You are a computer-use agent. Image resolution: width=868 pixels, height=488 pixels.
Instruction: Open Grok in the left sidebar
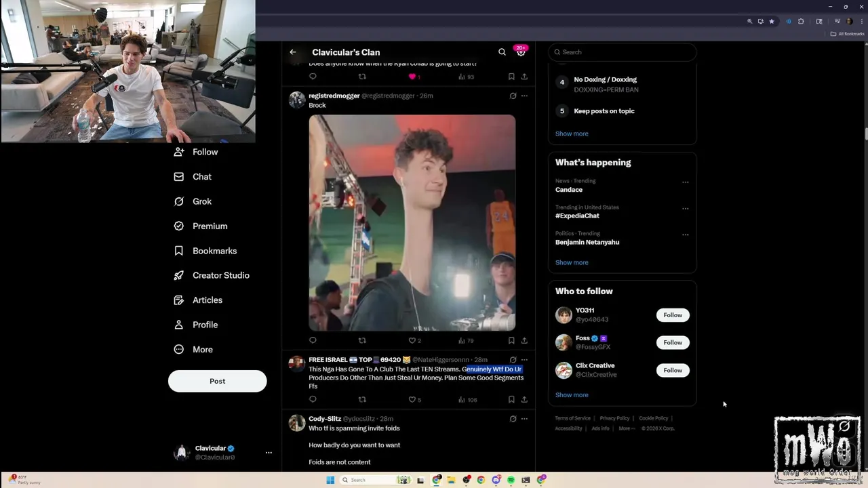(x=193, y=201)
